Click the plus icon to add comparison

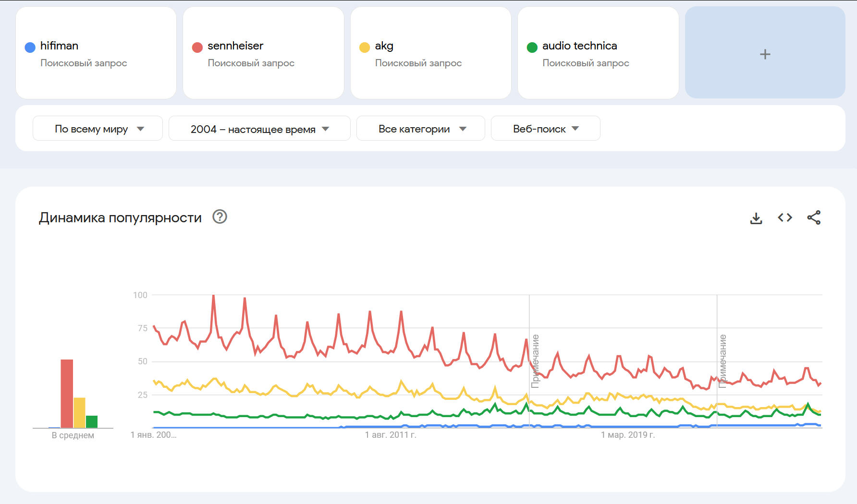(x=765, y=54)
